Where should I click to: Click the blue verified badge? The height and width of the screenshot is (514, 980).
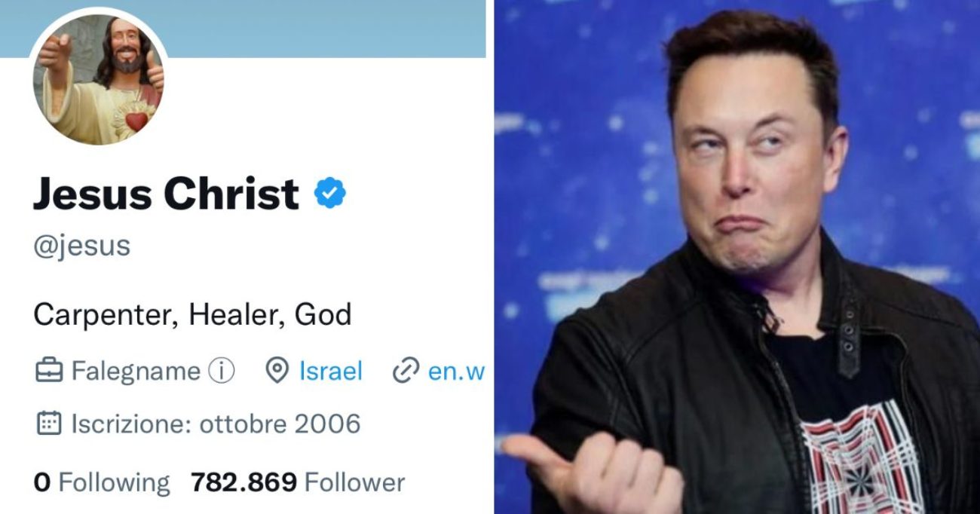329,194
